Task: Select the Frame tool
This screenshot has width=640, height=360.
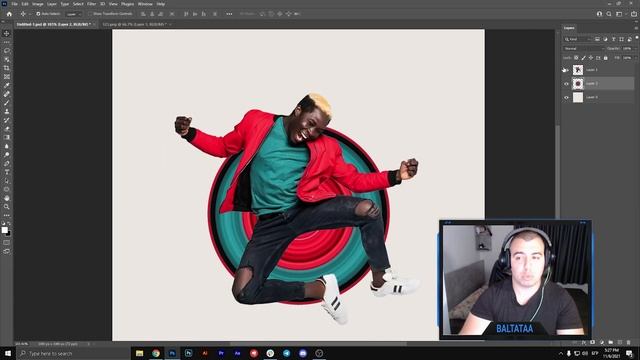Action: [x=7, y=77]
